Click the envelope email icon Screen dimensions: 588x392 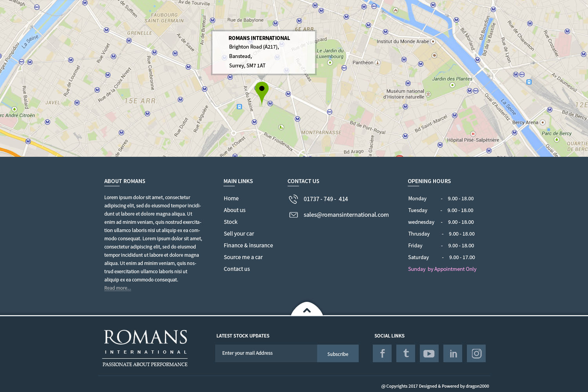[293, 215]
